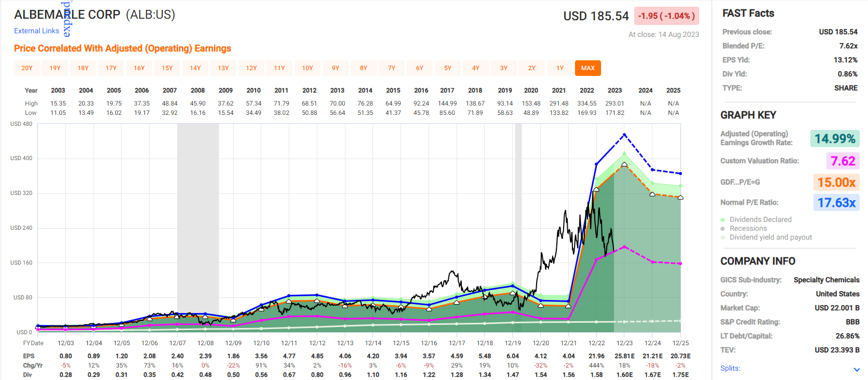Choose the 14Y range button

(195, 68)
